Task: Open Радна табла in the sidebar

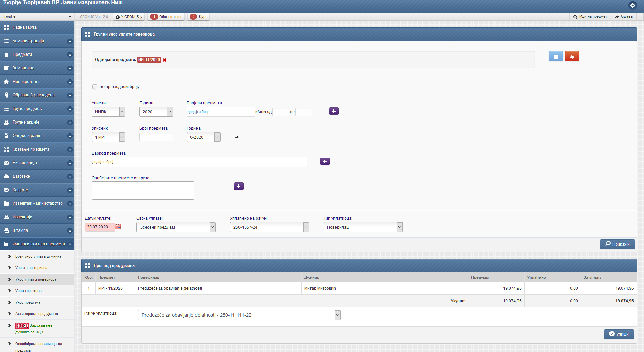Action: pyautogui.click(x=37, y=27)
